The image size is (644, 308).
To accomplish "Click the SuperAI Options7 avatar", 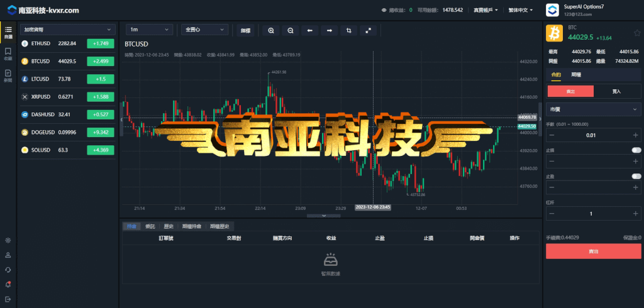I will tap(552, 10).
